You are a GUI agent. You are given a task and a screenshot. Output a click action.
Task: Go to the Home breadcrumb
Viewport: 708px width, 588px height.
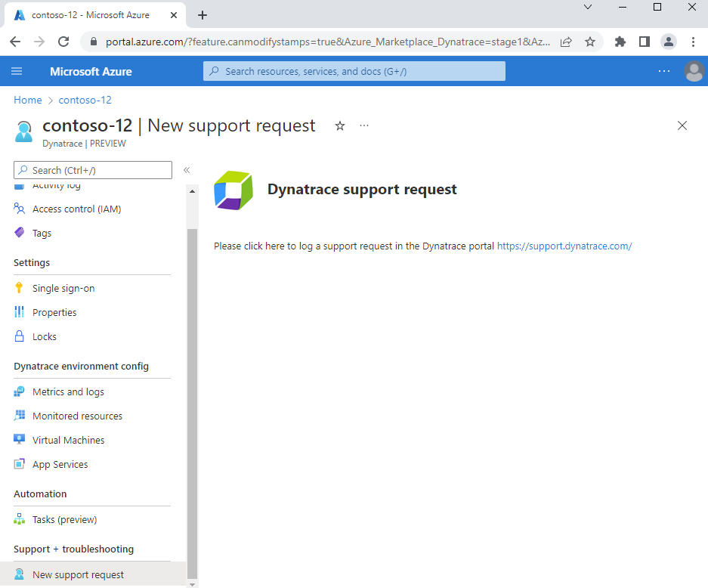pyautogui.click(x=27, y=100)
